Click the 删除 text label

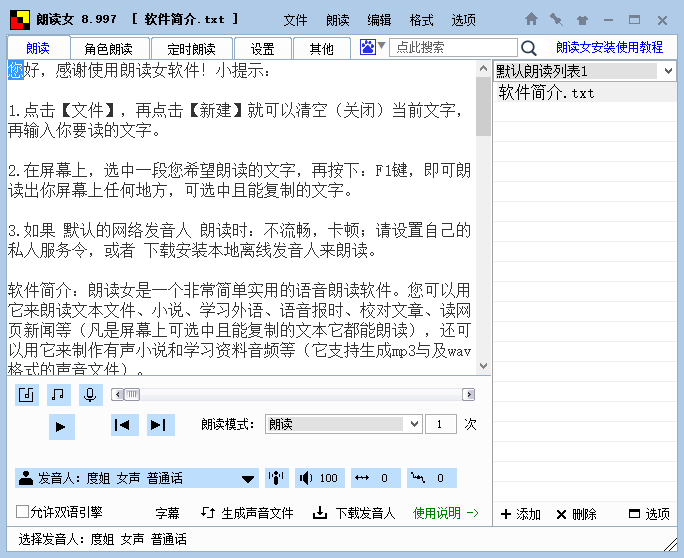point(584,514)
